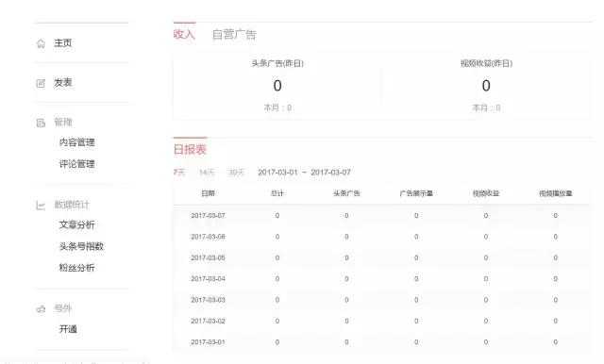Click 本月：0 under 头条广告 card
Viewport: 604px width, 364px height.
(x=277, y=108)
